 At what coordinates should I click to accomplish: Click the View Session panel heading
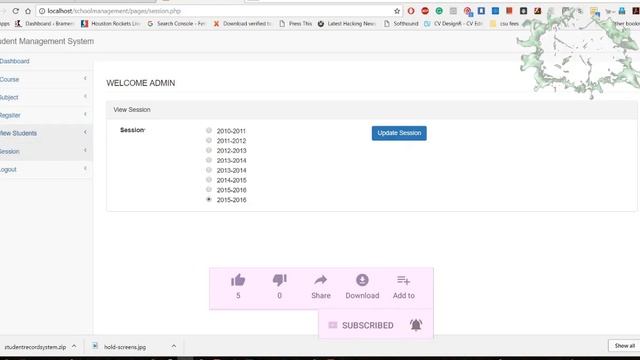132,110
